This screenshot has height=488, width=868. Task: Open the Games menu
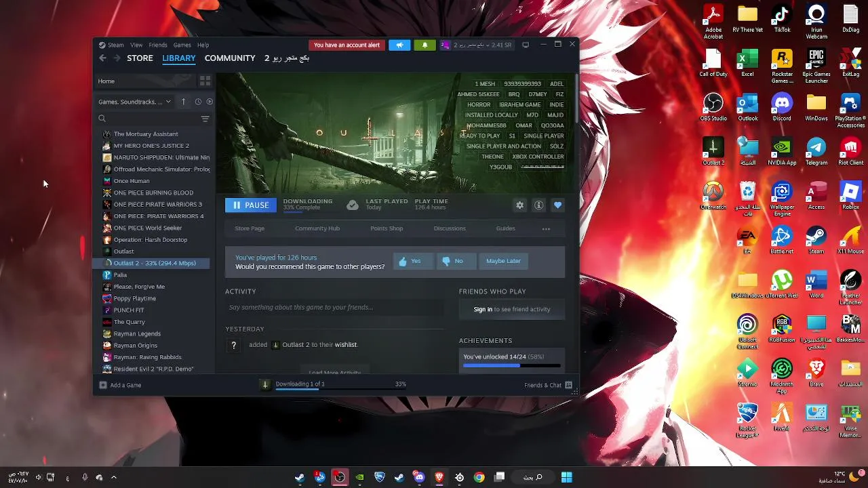click(182, 45)
